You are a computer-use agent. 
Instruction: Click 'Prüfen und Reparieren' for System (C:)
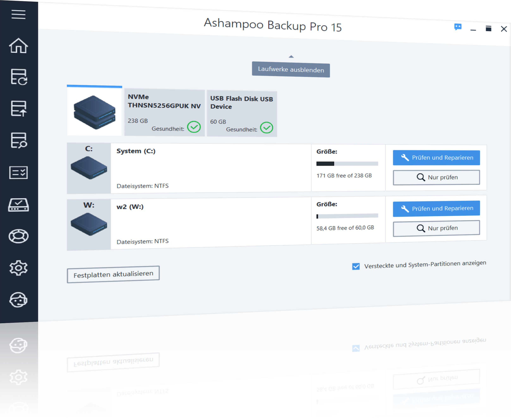(436, 158)
